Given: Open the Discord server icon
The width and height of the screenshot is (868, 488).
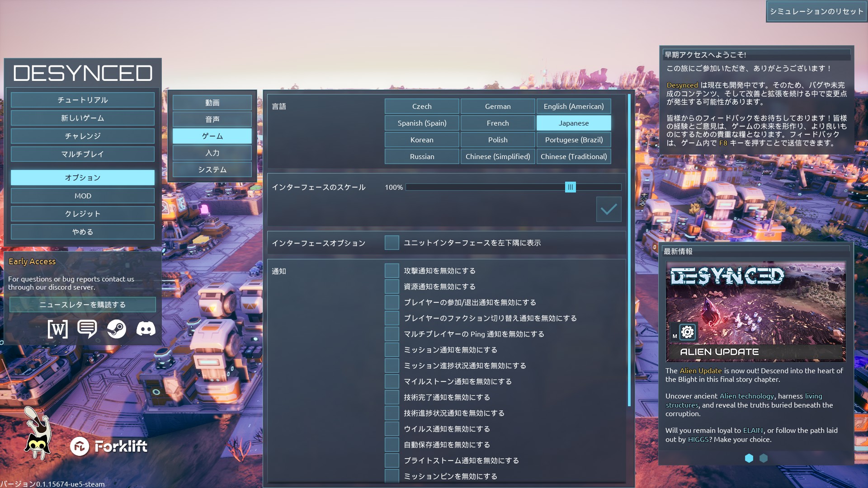Looking at the screenshot, I should coord(146,329).
